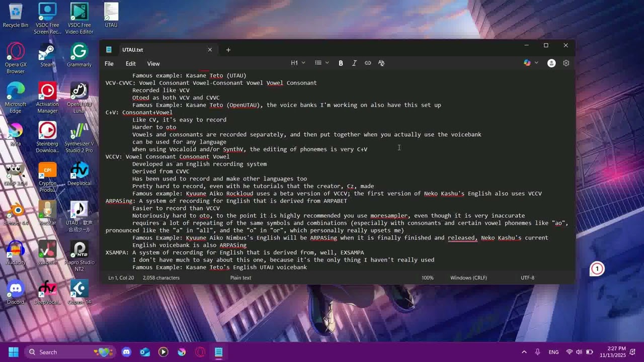The width and height of the screenshot is (644, 362).
Task: Launch Opera GX Browser from desktop
Action: [16, 58]
